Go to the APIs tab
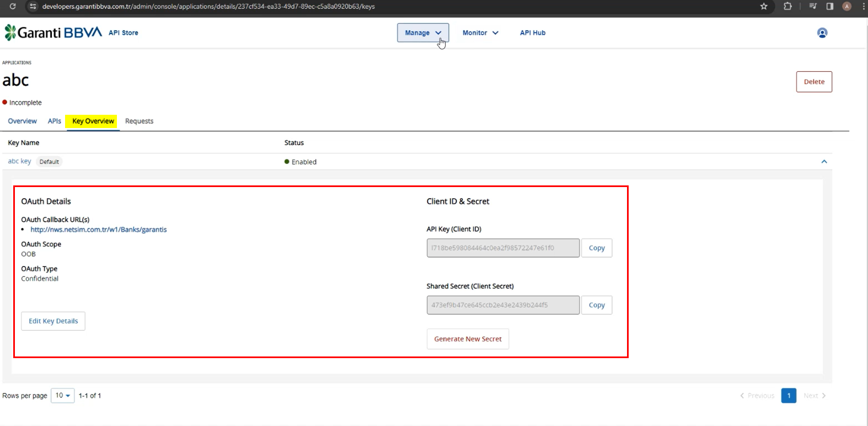 [x=54, y=121]
